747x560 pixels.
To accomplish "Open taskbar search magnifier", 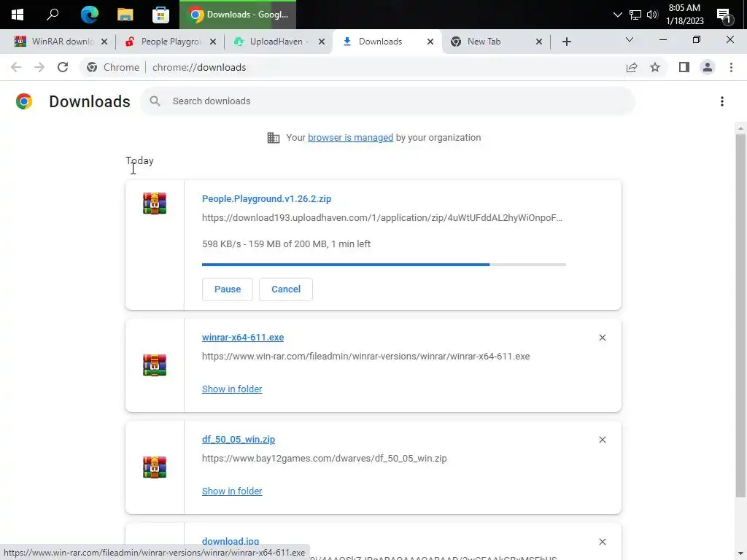I will [53, 15].
